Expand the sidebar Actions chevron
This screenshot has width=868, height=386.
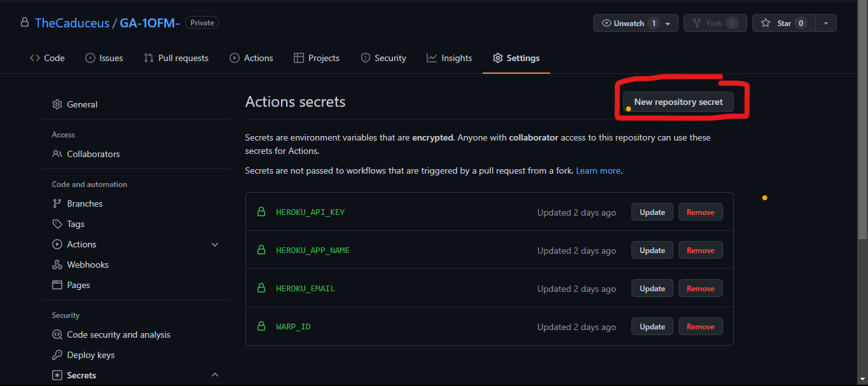point(215,244)
